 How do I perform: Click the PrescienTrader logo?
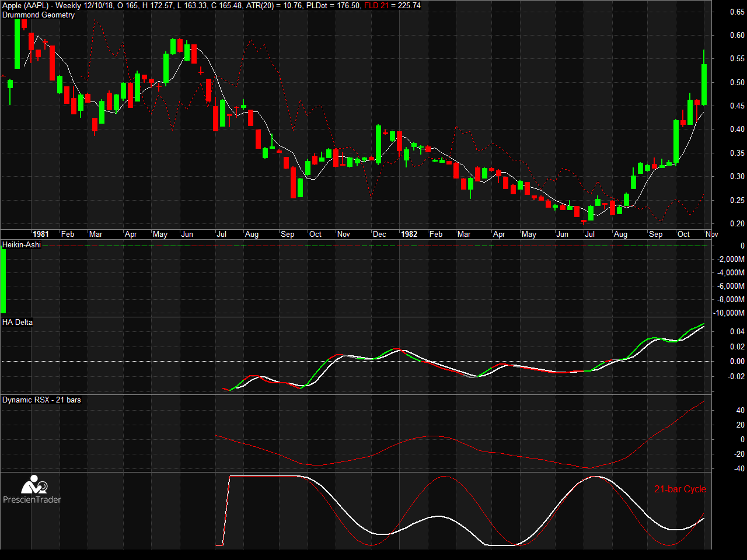click(x=32, y=489)
